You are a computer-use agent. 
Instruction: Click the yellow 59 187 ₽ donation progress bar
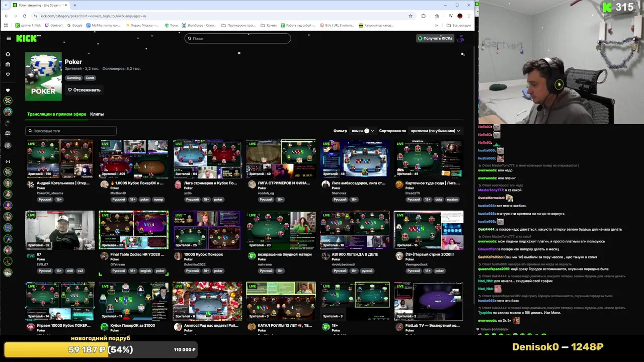tap(101, 349)
